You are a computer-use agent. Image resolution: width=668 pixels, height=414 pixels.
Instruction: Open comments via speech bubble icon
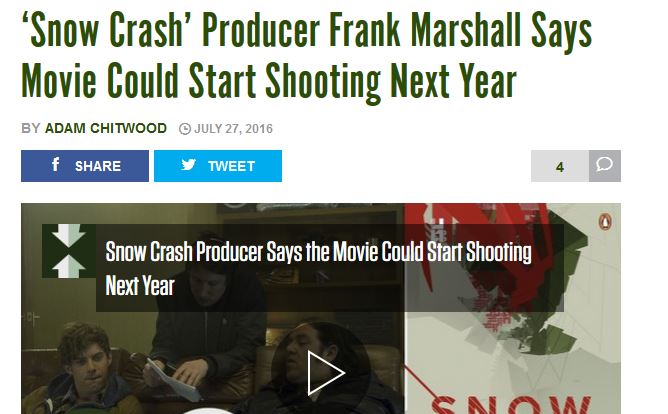coord(605,166)
